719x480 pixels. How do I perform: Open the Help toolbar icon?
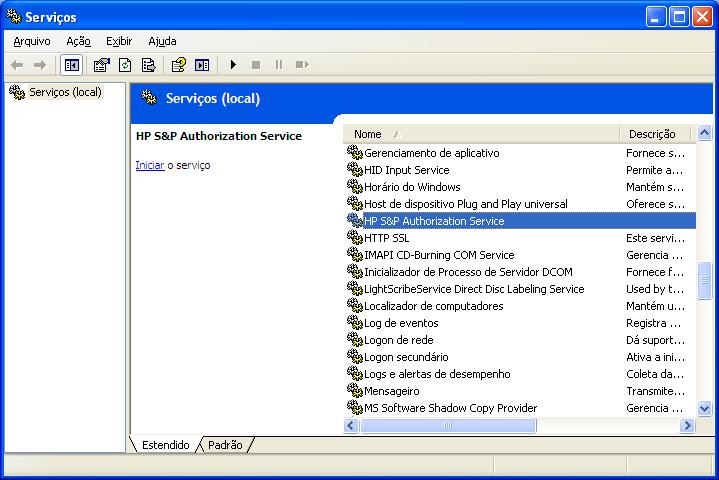click(178, 65)
